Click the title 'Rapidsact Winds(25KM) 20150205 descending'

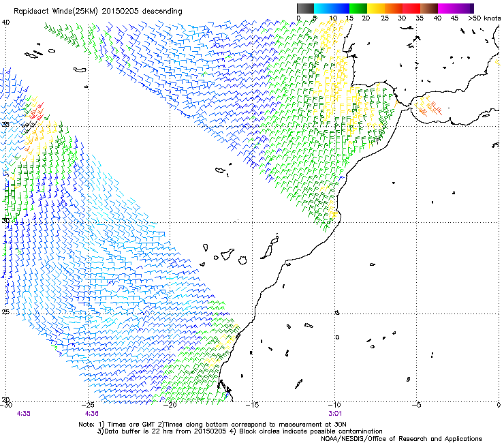click(97, 12)
